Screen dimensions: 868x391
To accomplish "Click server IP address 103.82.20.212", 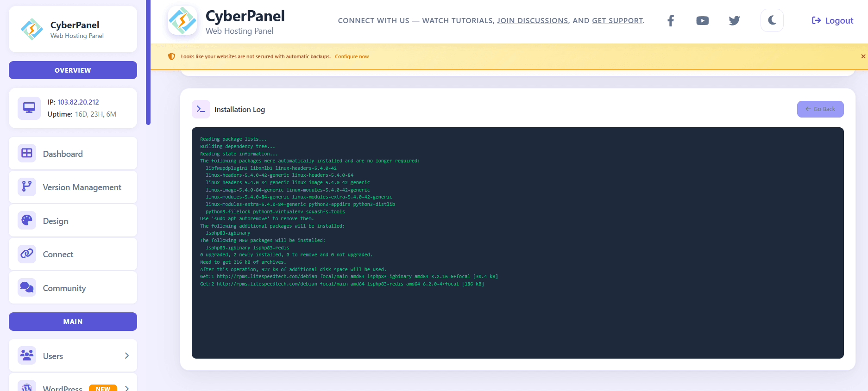I will (78, 102).
